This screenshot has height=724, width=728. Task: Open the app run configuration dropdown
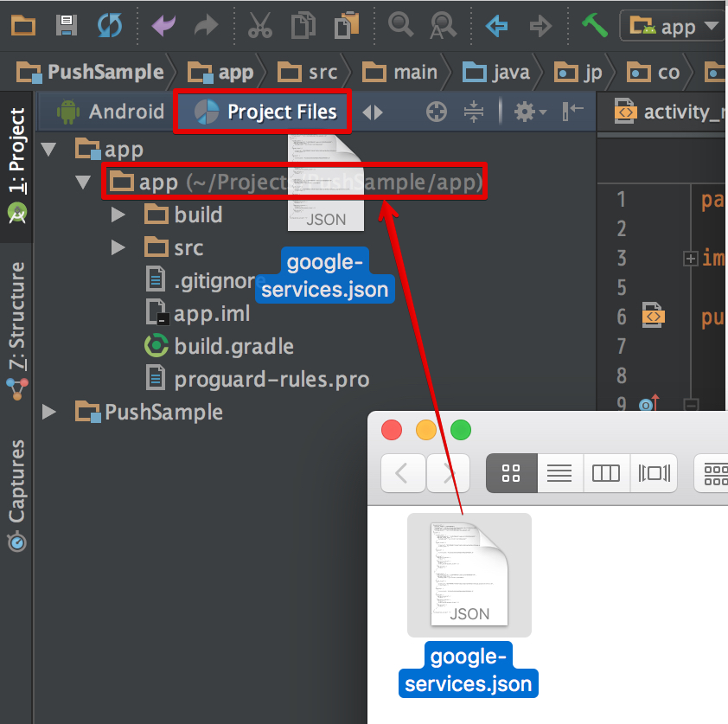pos(674,26)
